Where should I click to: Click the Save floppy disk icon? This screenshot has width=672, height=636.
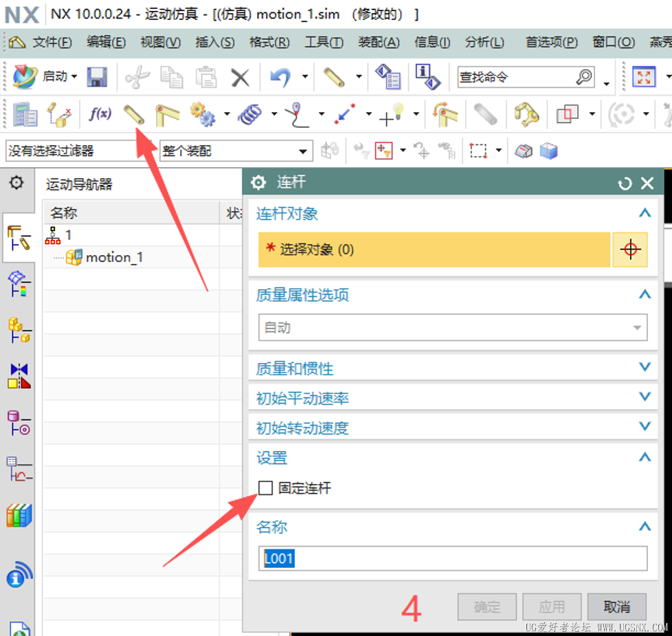click(97, 77)
